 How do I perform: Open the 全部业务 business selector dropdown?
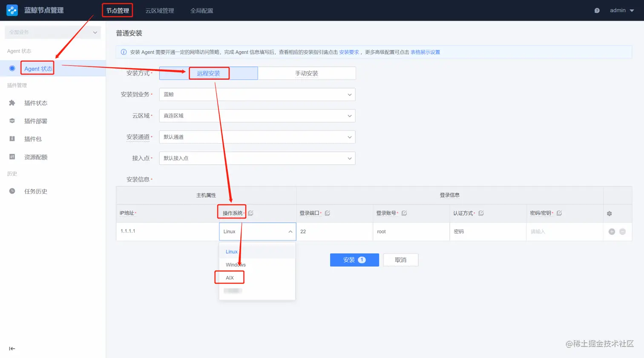[x=53, y=32]
